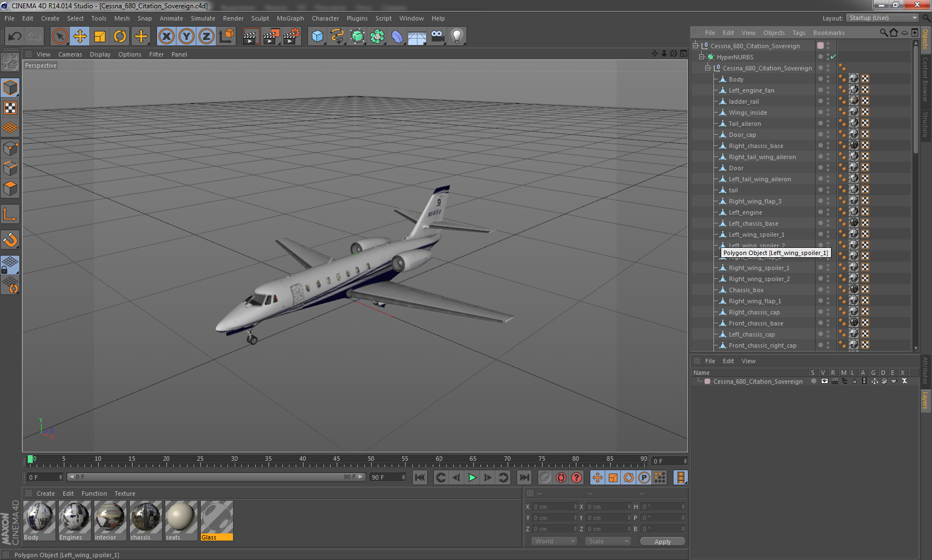The height and width of the screenshot is (560, 932).
Task: Add a Cube primitive object
Action: coord(317,37)
